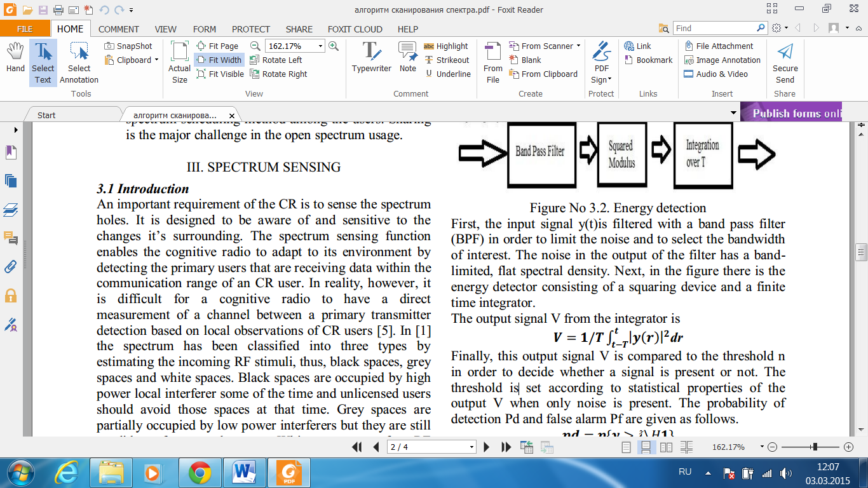Click inside the Find search field

point(714,28)
